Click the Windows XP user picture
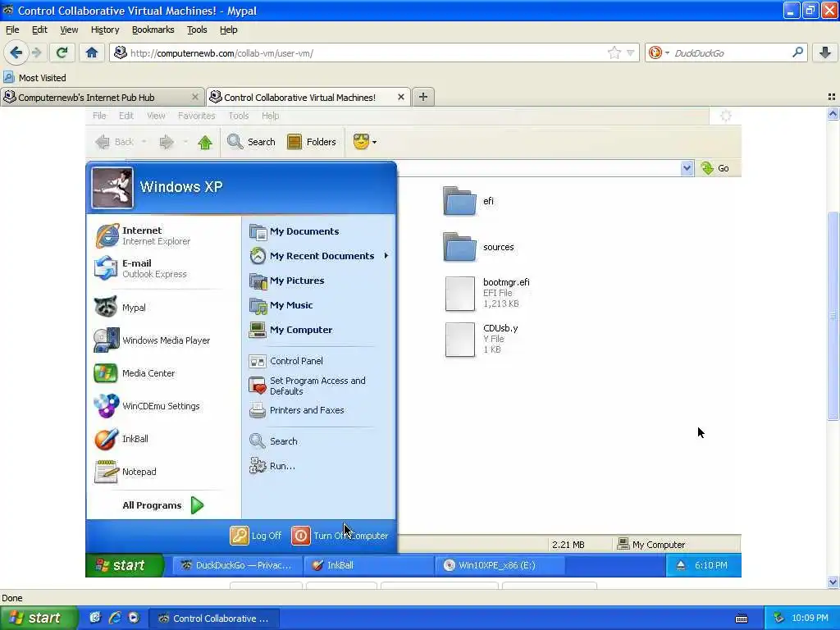This screenshot has height=630, width=840. (112, 188)
